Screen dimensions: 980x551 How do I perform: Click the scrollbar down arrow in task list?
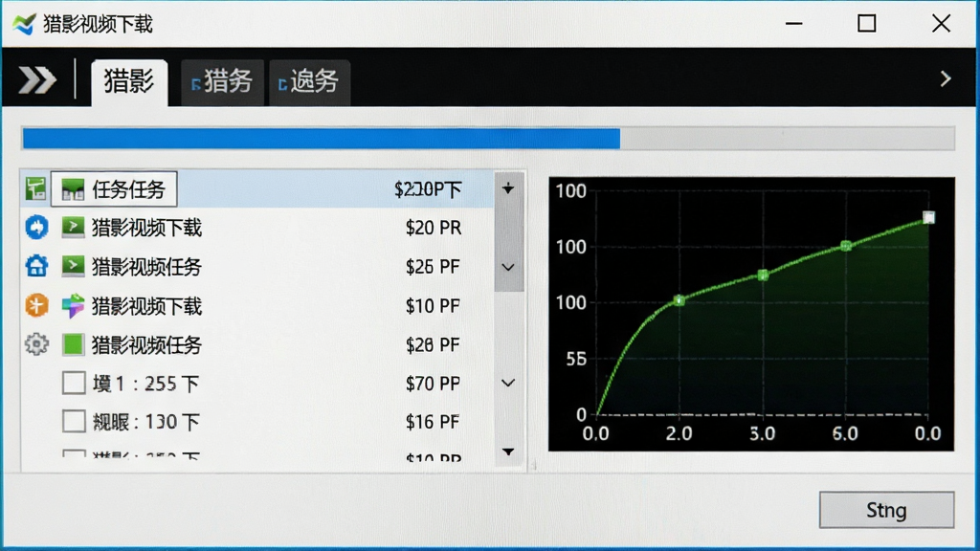[508, 452]
